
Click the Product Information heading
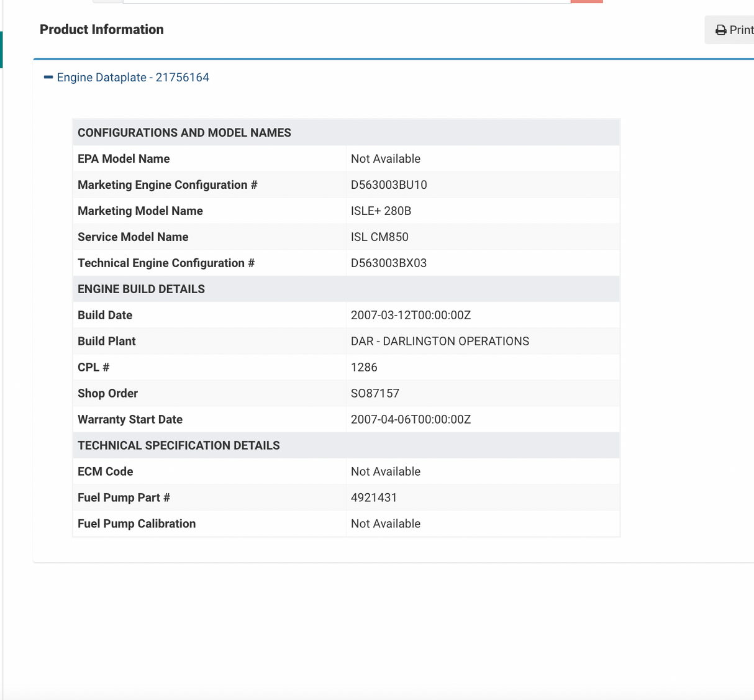(x=102, y=30)
